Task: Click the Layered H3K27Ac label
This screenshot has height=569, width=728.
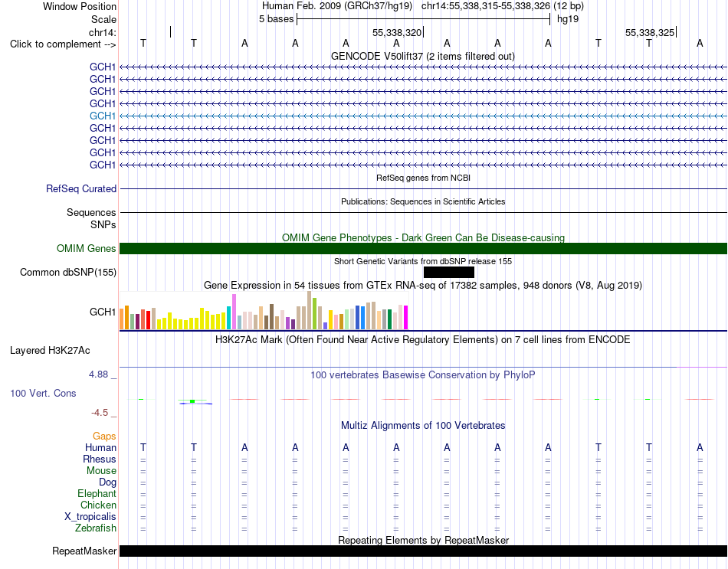Action: pyautogui.click(x=50, y=351)
